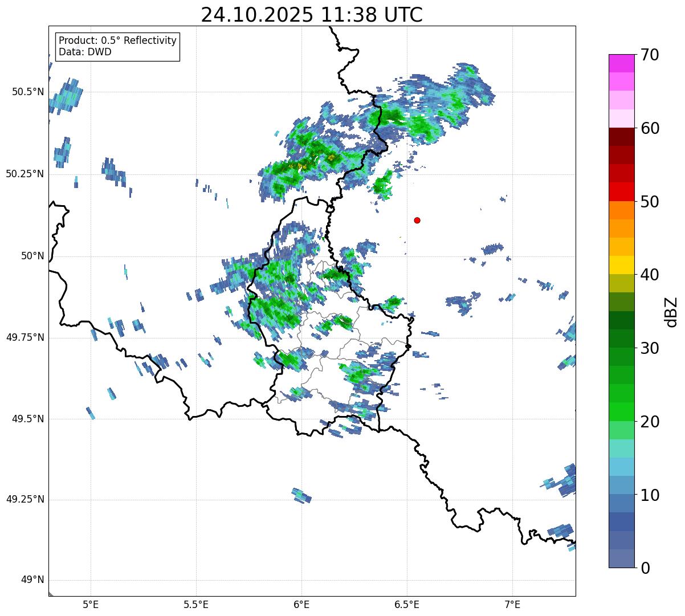Click the dBZ colorbar axis label
Screen dimensions: 685x616
tap(671, 312)
